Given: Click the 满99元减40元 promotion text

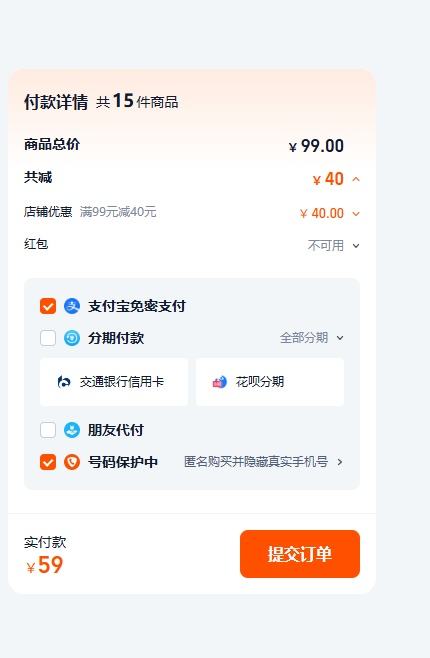Looking at the screenshot, I should pyautogui.click(x=118, y=212).
